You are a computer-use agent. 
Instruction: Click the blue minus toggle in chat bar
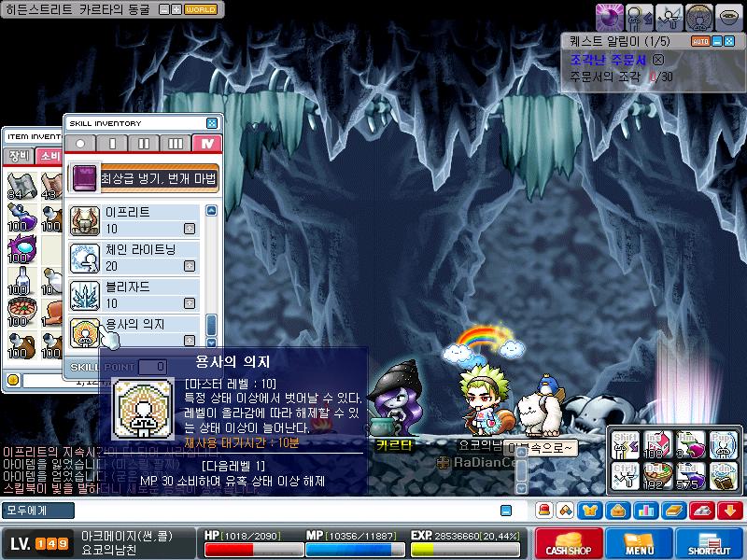[506, 511]
